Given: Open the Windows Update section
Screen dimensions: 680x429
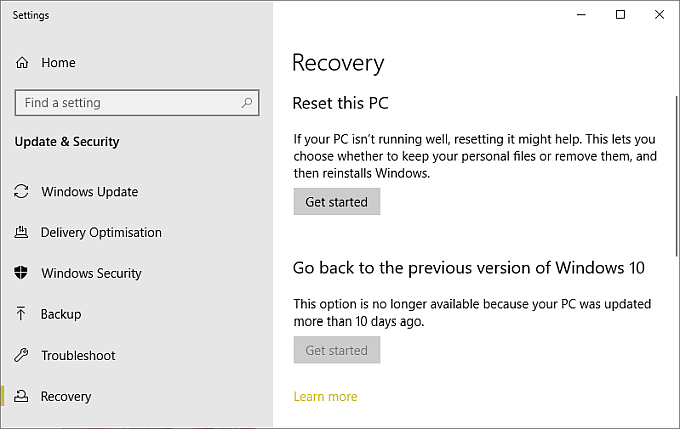Looking at the screenshot, I should (89, 192).
